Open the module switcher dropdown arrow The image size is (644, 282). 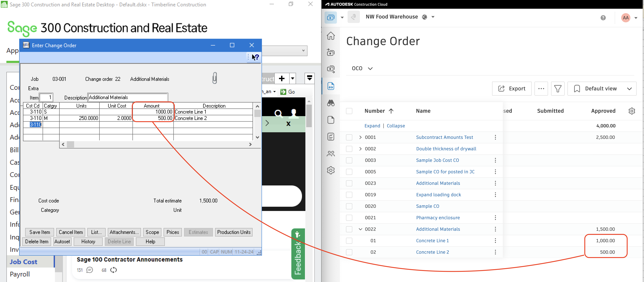[342, 17]
